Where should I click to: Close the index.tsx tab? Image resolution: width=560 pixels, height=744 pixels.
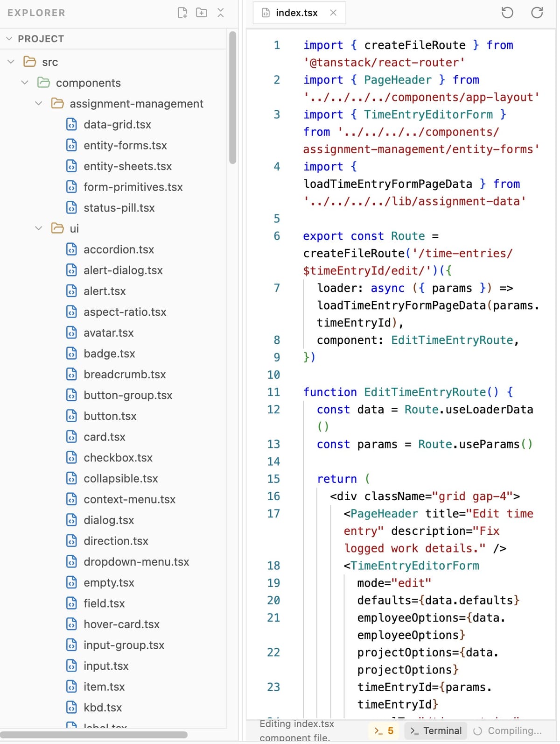pos(333,13)
